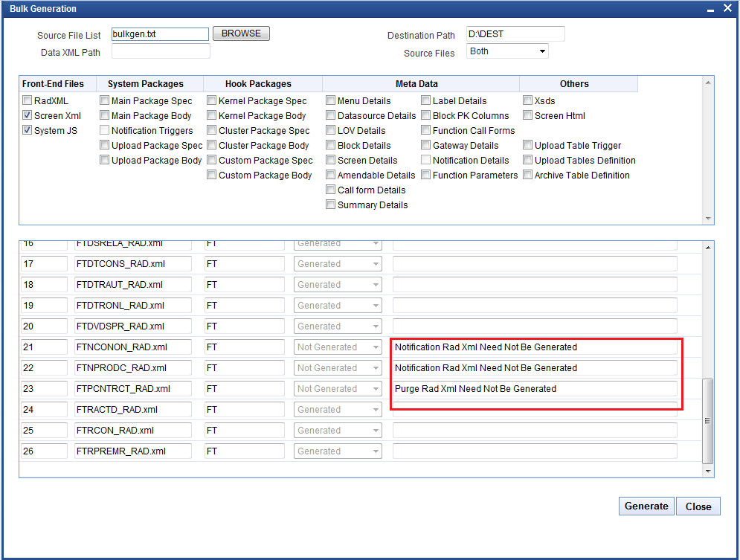The image size is (740, 560).
Task: Check Datasource Details option
Action: click(331, 115)
